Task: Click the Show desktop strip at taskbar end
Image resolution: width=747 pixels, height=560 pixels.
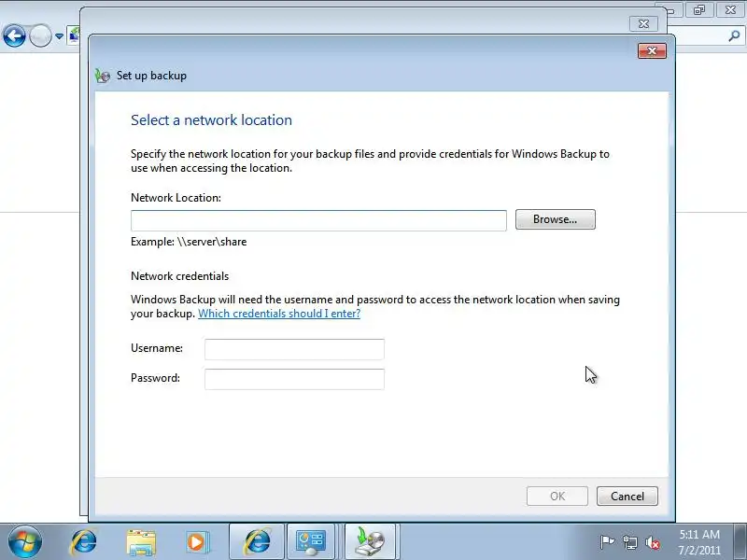Action: 740,542
